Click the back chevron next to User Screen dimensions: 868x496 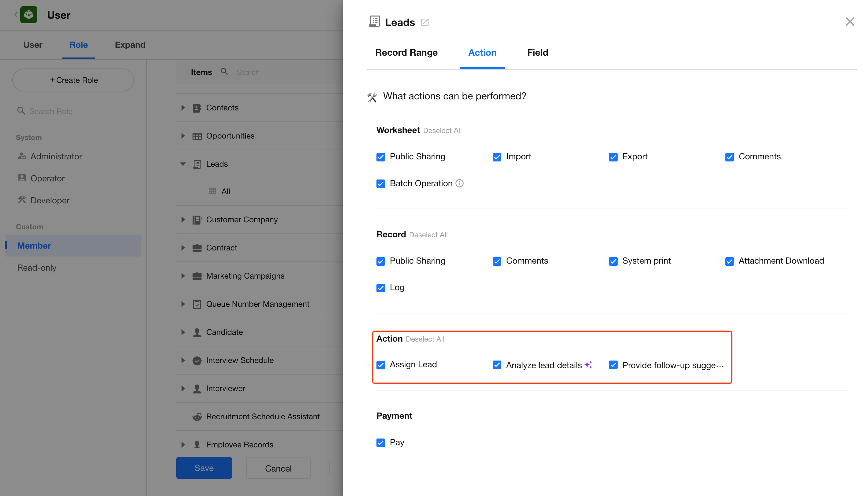tap(16, 15)
